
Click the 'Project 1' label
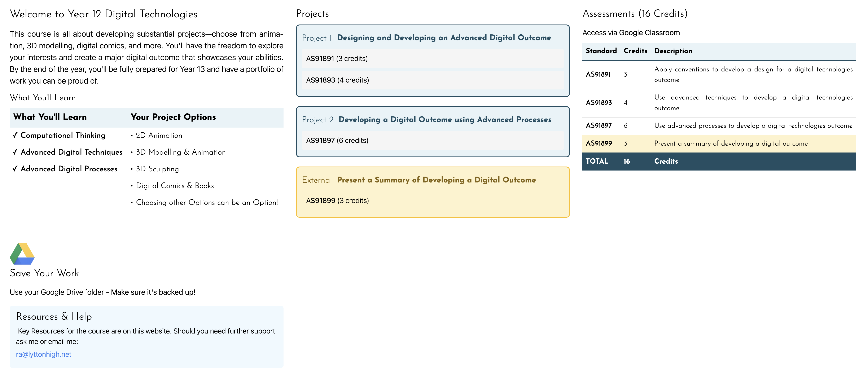[x=317, y=38]
